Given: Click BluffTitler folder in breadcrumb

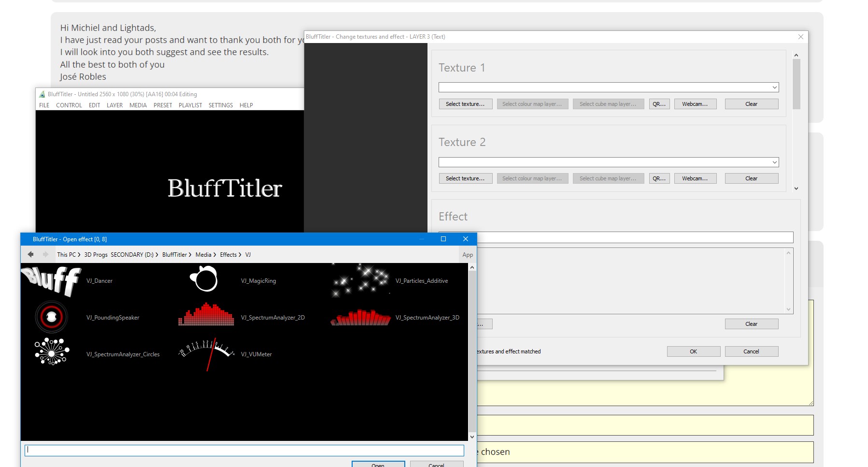Looking at the screenshot, I should [x=174, y=255].
